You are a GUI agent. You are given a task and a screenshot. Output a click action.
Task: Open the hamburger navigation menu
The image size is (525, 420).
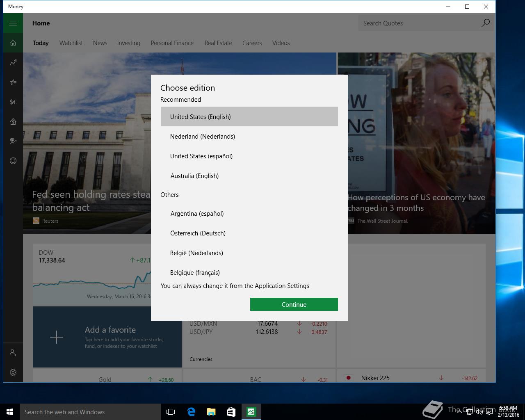[x=13, y=23]
